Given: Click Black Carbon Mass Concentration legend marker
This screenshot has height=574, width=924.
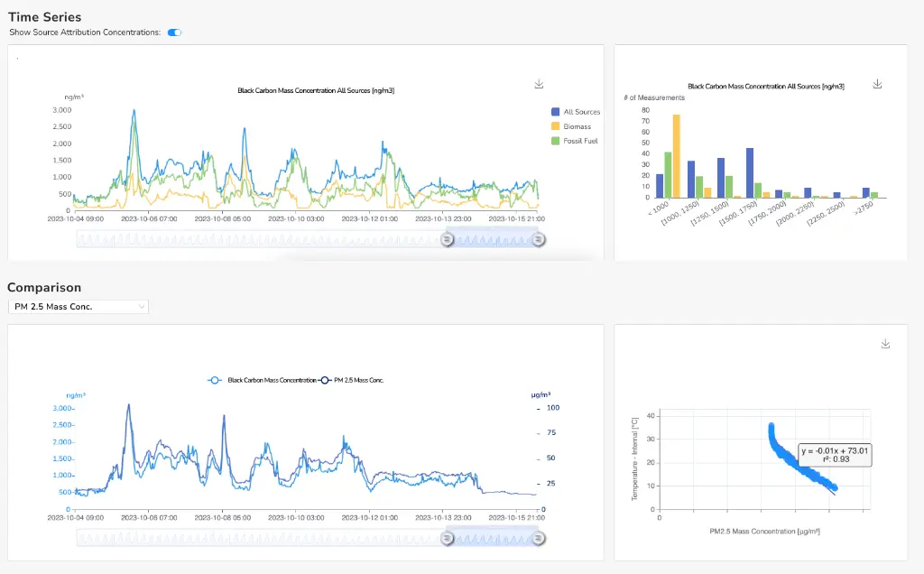Looking at the screenshot, I should point(214,380).
